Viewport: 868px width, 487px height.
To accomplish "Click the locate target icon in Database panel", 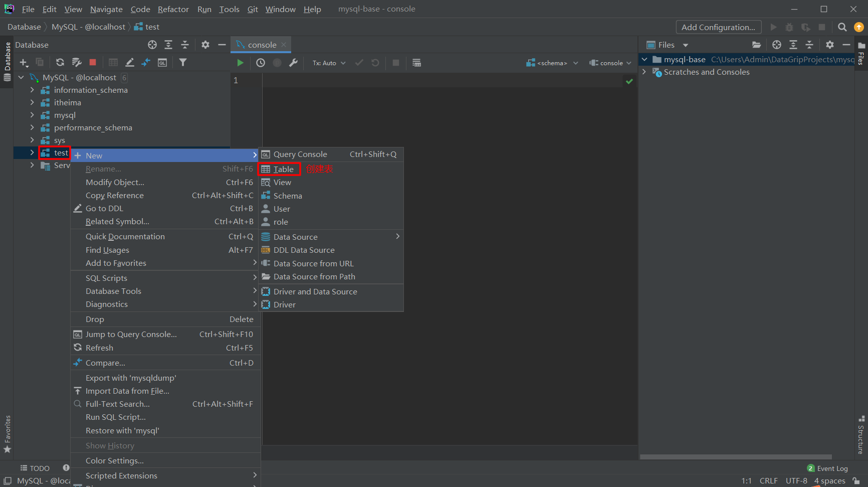I will click(152, 45).
